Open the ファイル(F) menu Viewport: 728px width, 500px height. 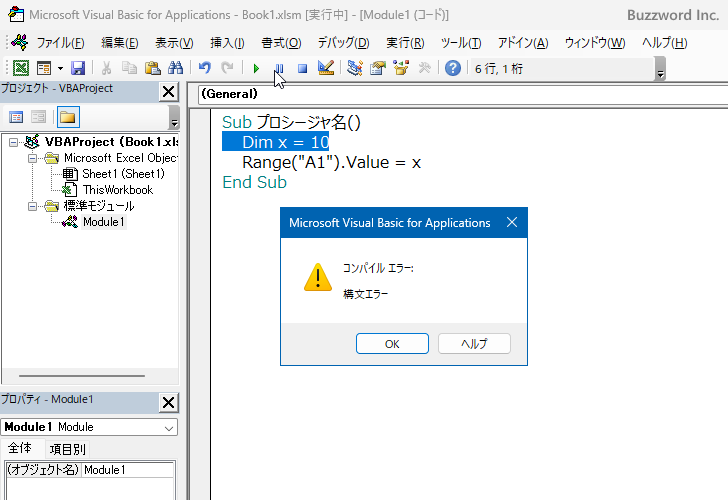(x=60, y=43)
